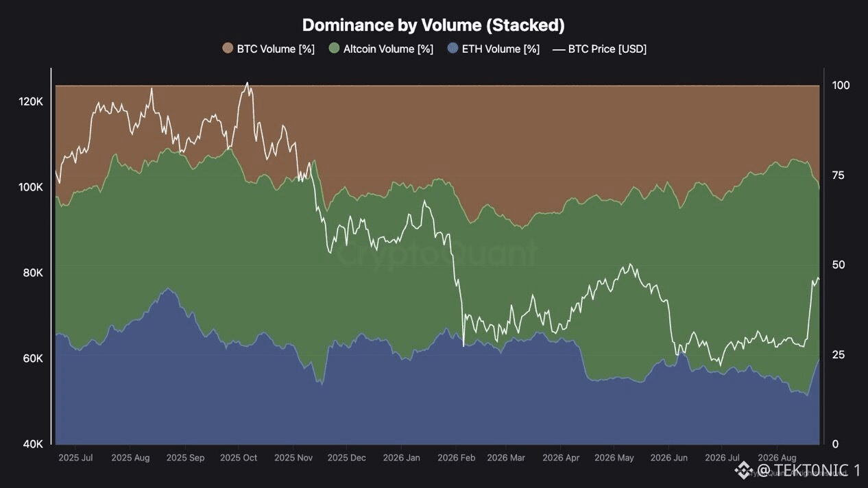The image size is (868, 488).
Task: Toggle BTC Volume [%] legend entry
Action: pos(269,49)
